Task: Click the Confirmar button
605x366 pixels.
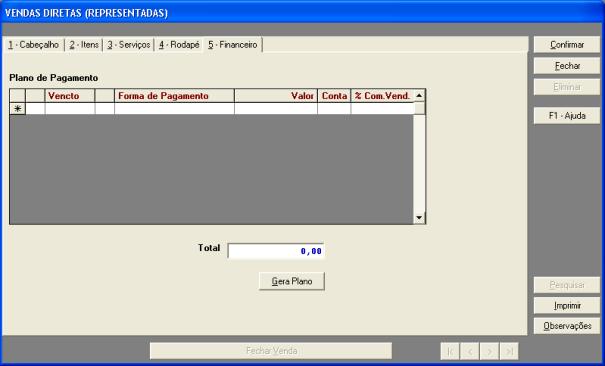Action: click(567, 45)
